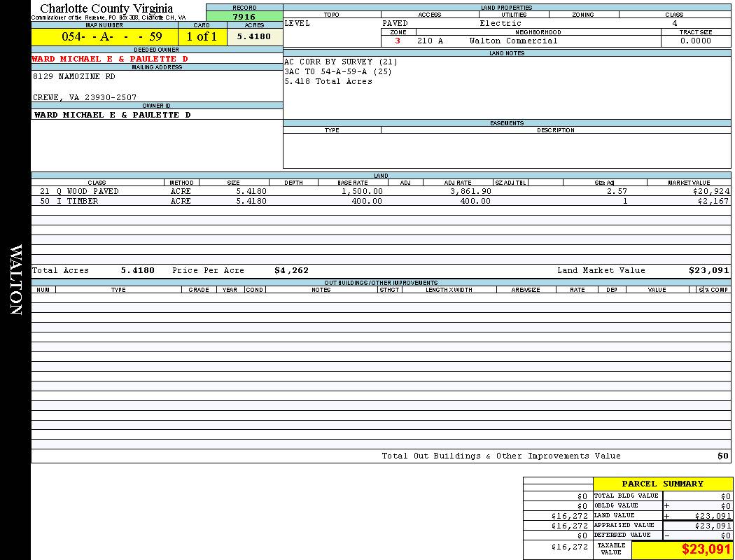Viewport: 735px width, 560px height.
Task: Click the Walton Commercial neighborhood entry
Action: point(513,41)
